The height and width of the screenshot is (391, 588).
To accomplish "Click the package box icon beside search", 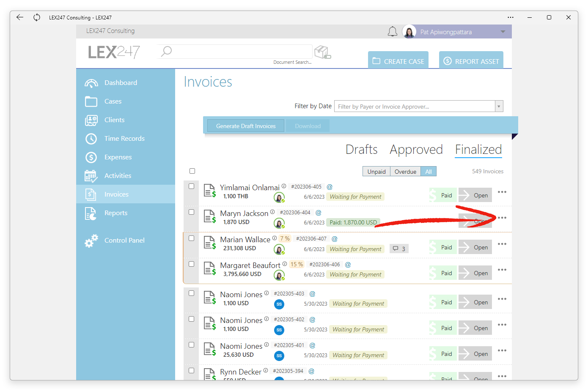I will pos(322,52).
